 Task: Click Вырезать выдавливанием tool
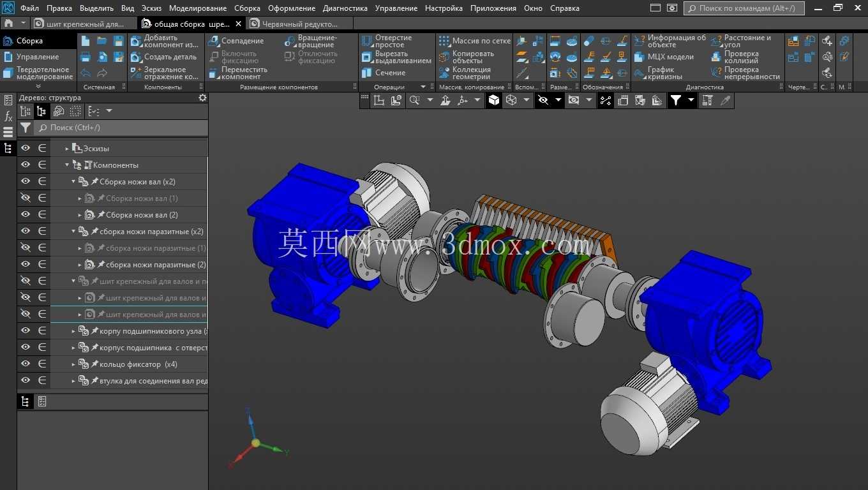pyautogui.click(x=396, y=57)
